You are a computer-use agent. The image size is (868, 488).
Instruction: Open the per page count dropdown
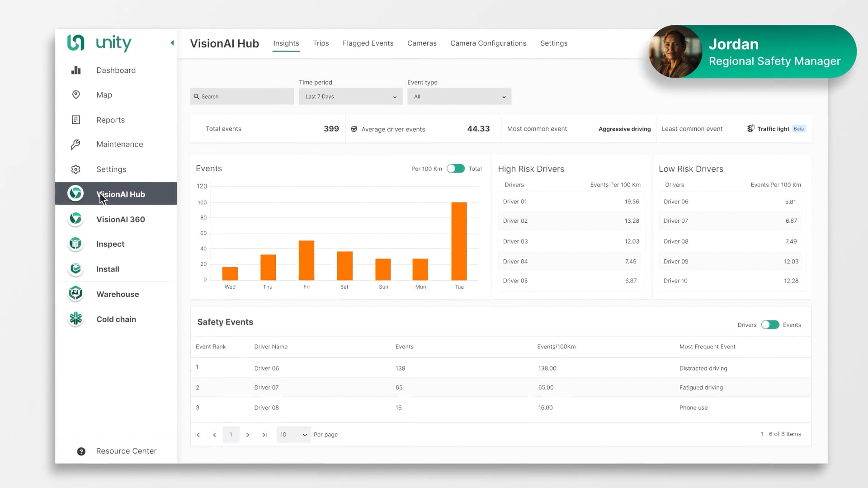pos(293,435)
